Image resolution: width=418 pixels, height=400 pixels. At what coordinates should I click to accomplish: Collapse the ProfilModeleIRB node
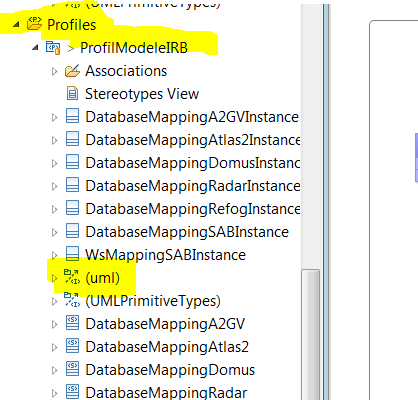[x=35, y=48]
